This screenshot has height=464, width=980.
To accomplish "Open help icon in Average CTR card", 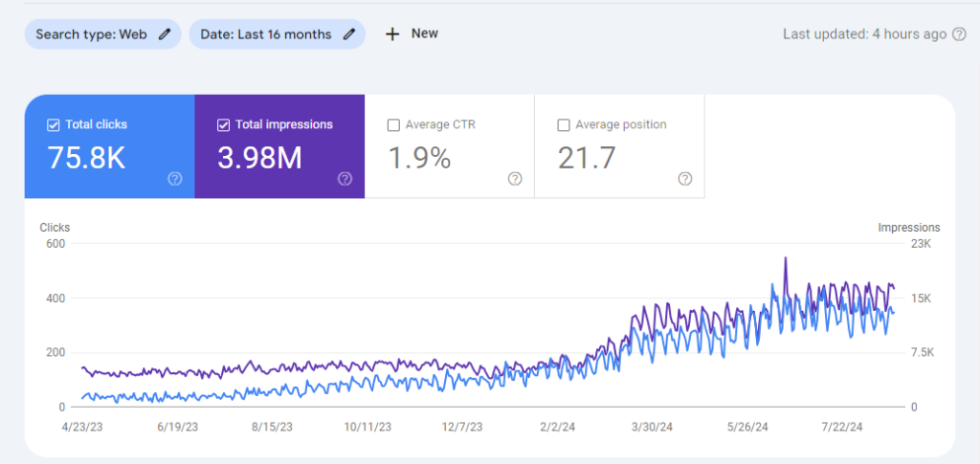I will point(515,179).
